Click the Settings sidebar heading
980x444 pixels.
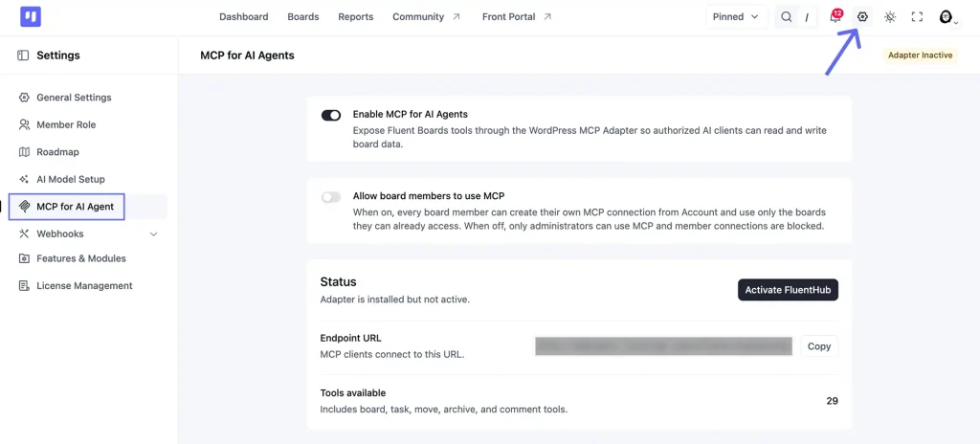coord(58,55)
